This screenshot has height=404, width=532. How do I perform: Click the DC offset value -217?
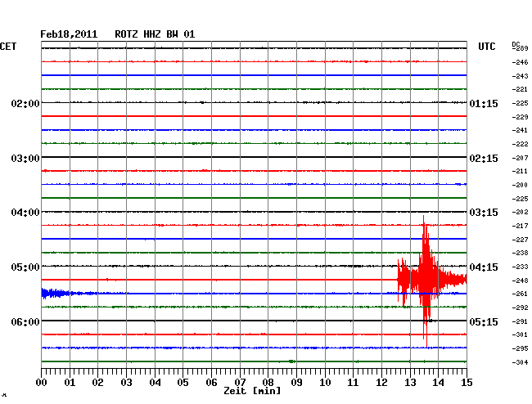[520, 226]
